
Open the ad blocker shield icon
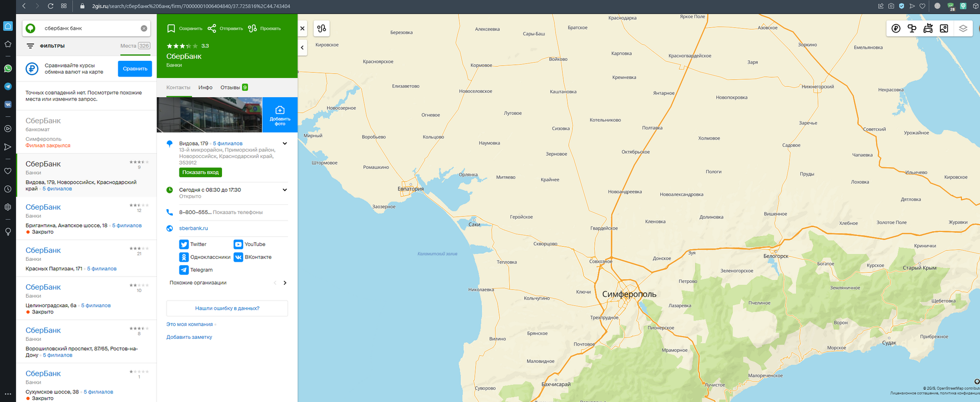(902, 6)
